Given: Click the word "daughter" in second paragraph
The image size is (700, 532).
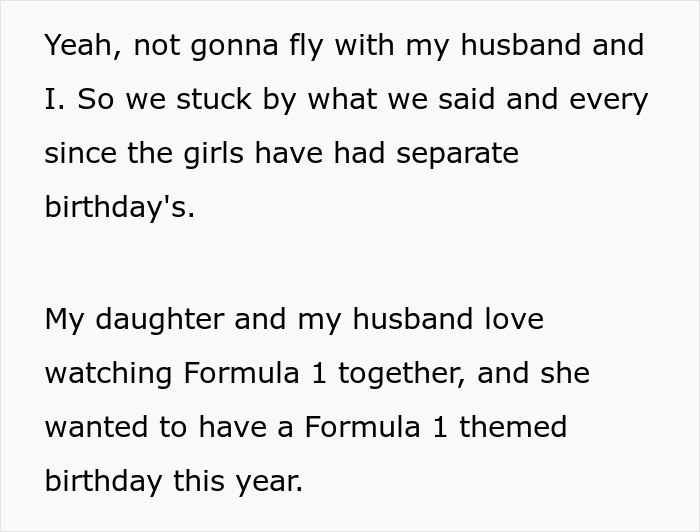Looking at the screenshot, I should point(160,319).
